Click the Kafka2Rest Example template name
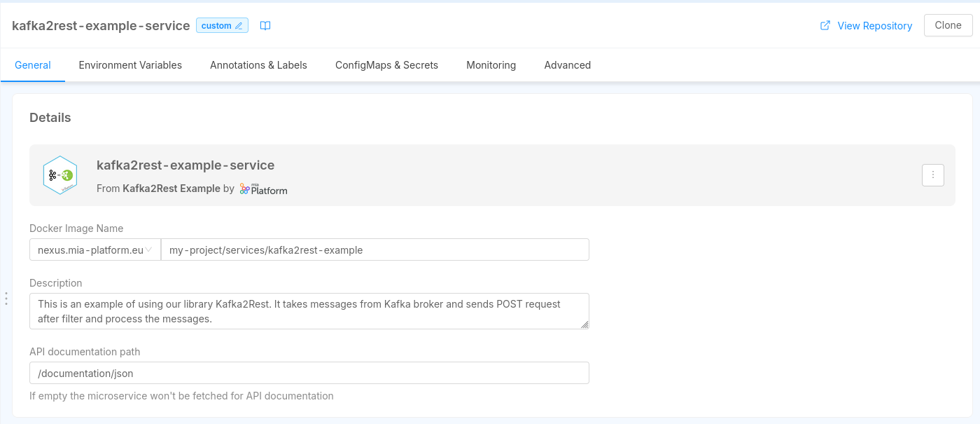This screenshot has width=980, height=424. tap(171, 189)
